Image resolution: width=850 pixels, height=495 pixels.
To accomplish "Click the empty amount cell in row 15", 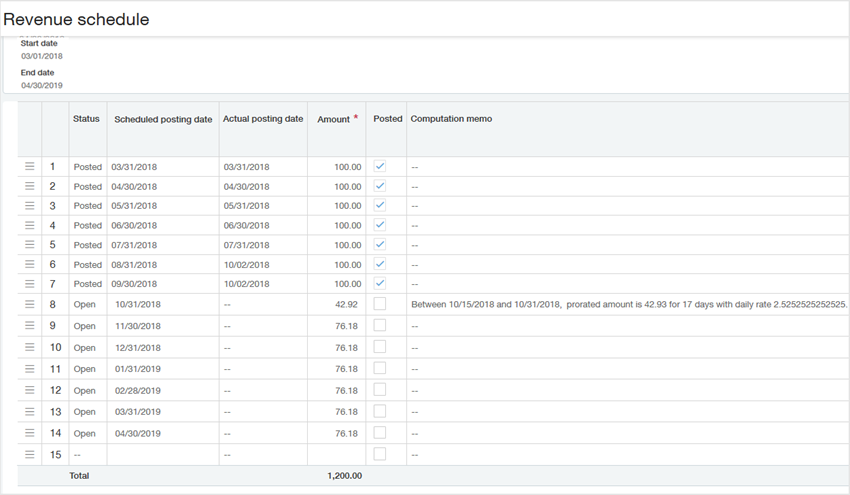I will [x=336, y=454].
